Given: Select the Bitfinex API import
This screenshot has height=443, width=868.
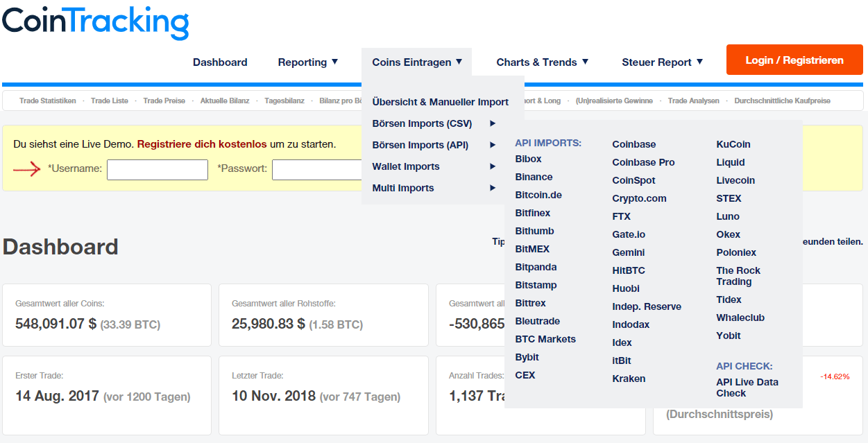Looking at the screenshot, I should tap(532, 213).
